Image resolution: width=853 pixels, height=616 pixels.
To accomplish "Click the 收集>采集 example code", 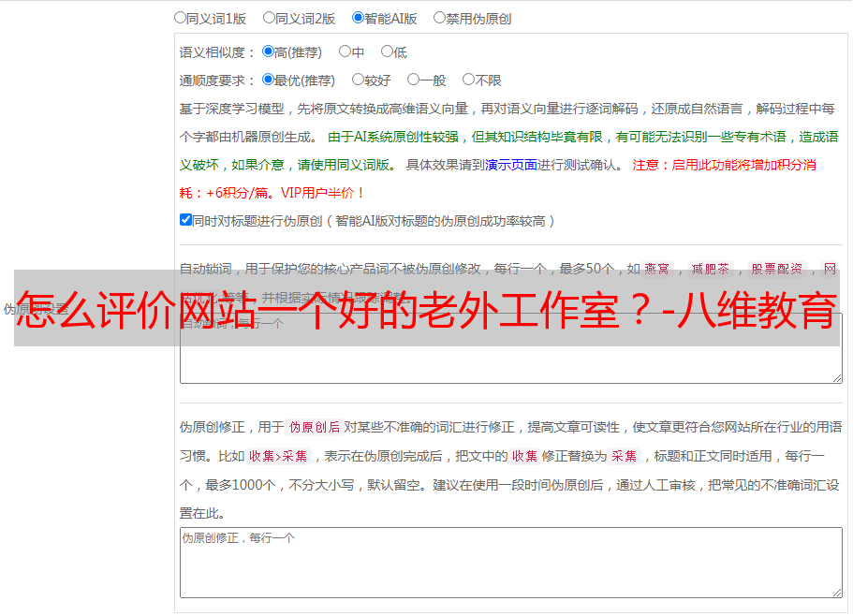I will pos(278,456).
